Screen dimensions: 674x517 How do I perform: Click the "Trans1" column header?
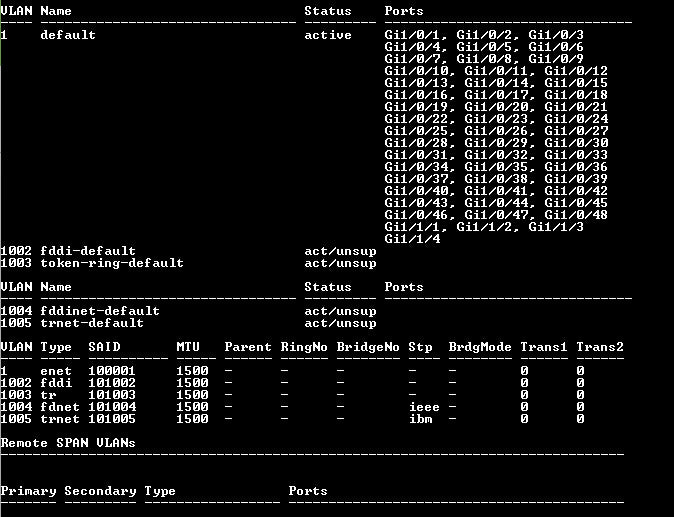(544, 347)
